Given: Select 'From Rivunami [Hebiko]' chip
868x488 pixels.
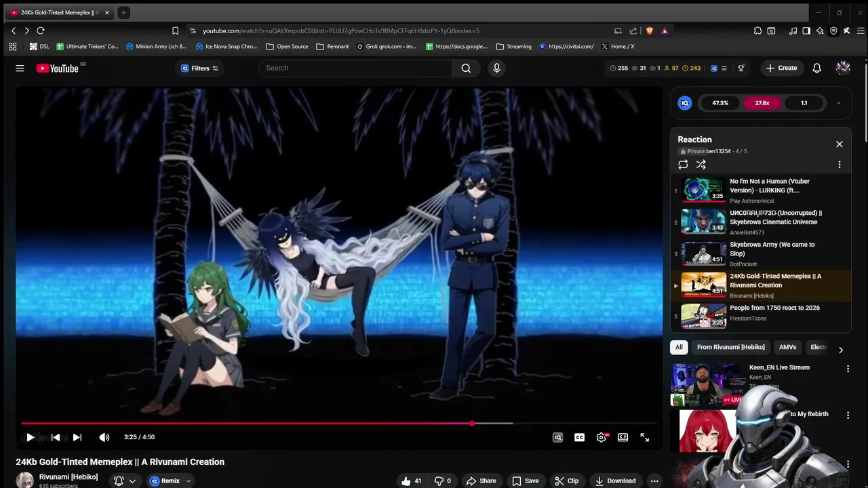Looking at the screenshot, I should click(x=730, y=347).
